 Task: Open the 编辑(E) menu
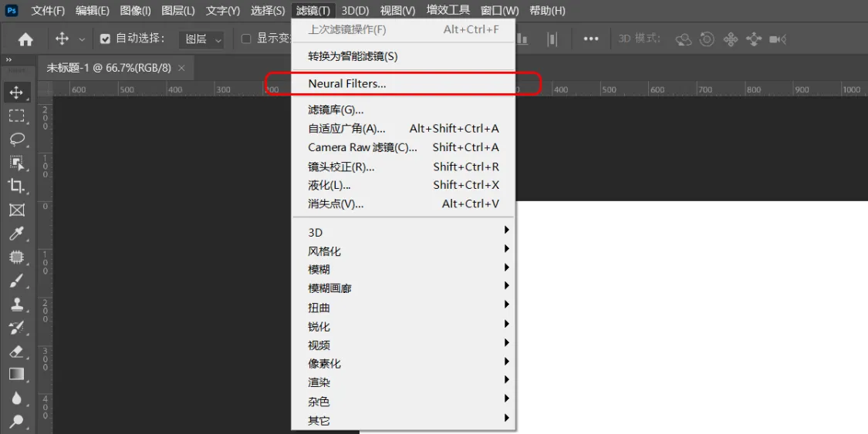[93, 11]
